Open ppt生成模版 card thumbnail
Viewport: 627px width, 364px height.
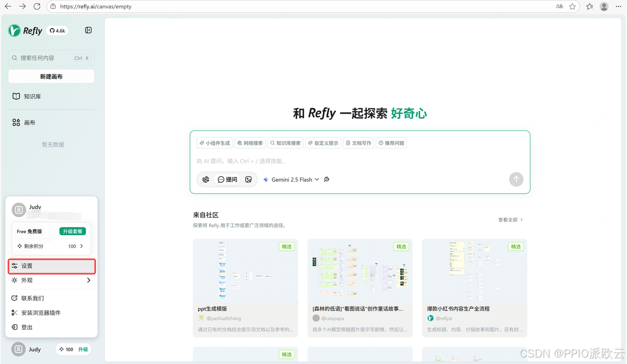(x=245, y=270)
